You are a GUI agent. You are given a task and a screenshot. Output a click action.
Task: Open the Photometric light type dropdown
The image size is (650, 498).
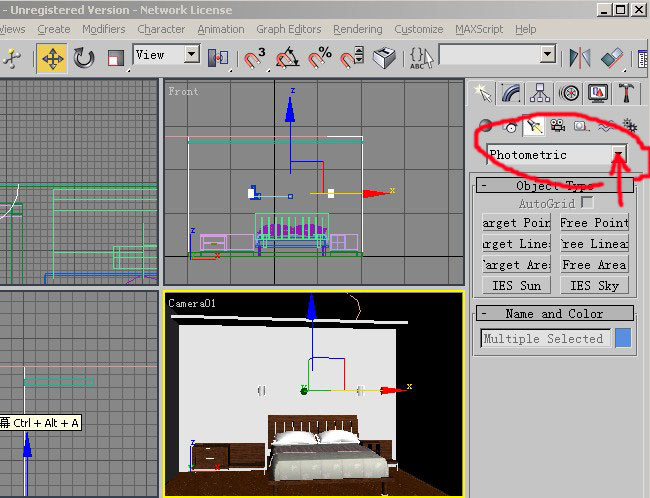[x=620, y=155]
